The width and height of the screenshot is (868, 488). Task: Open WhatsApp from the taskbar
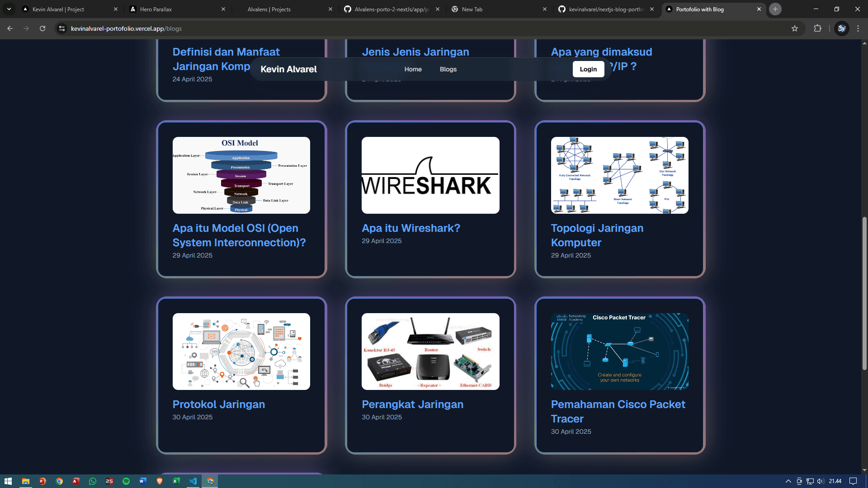click(93, 481)
